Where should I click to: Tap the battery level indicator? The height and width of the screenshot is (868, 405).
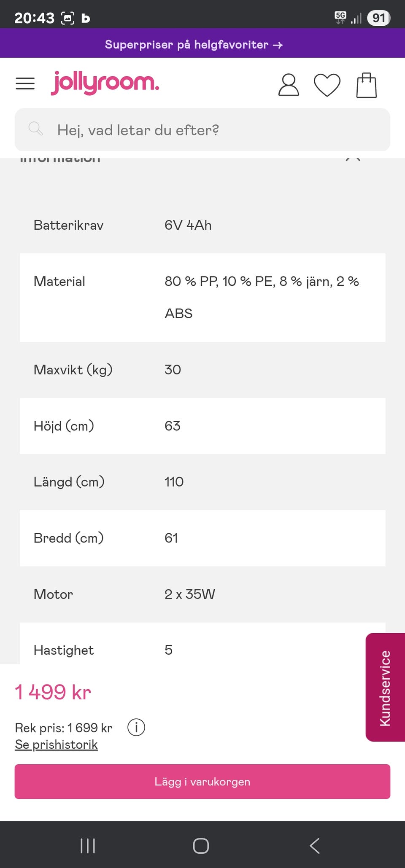pos(378,18)
